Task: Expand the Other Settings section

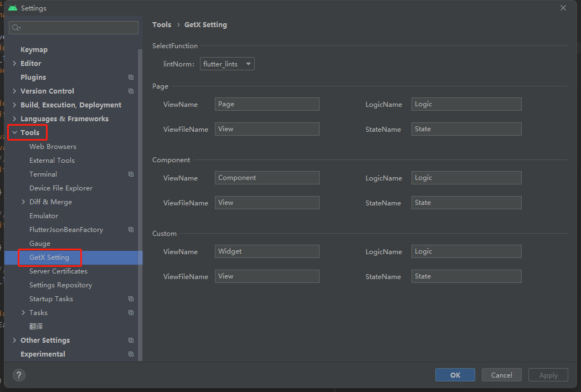Action: [x=14, y=340]
